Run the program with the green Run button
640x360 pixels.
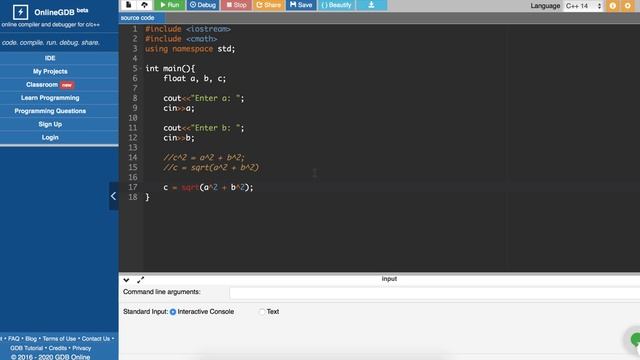click(170, 5)
